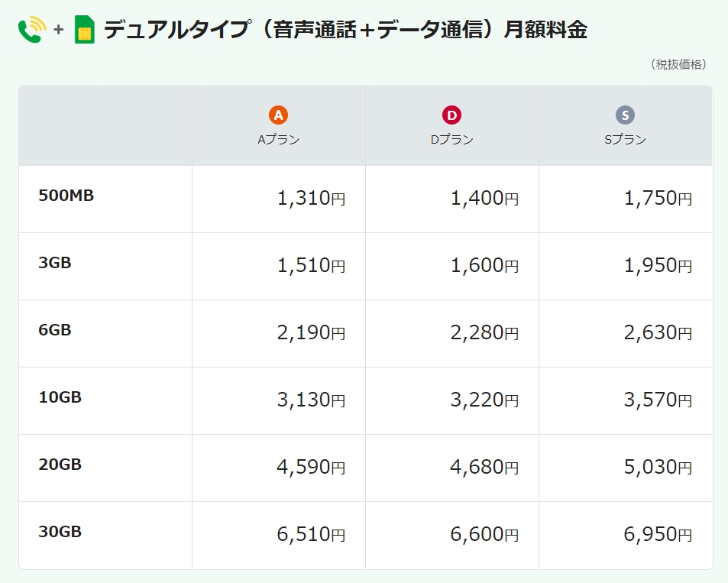Select the Aプラン column header label
This screenshot has height=583, width=728.
pyautogui.click(x=278, y=140)
